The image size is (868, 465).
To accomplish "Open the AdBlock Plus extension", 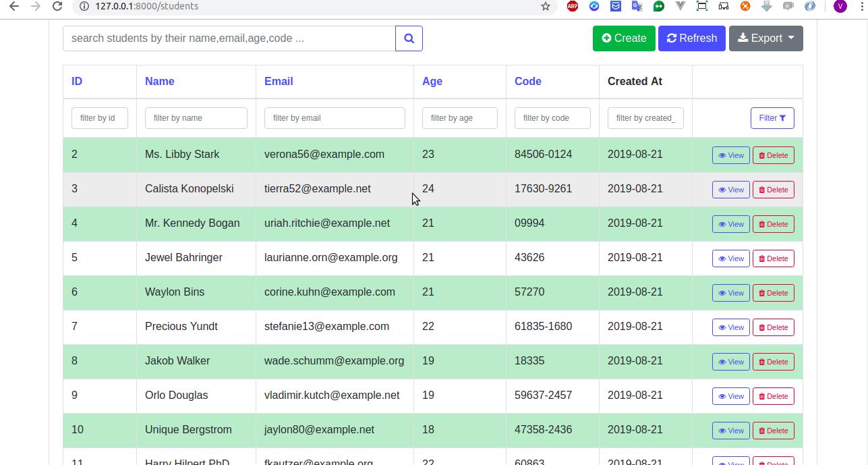I will [573, 6].
